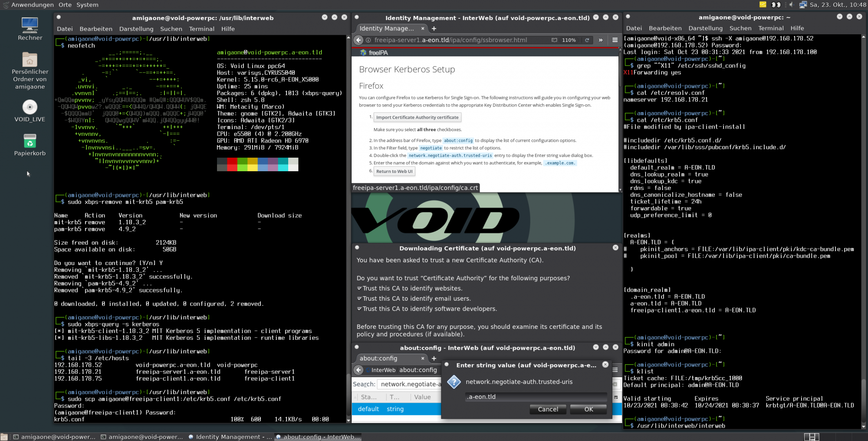Click the freeIPA logo on the page
Screen dimensions: 868x441
(374, 53)
